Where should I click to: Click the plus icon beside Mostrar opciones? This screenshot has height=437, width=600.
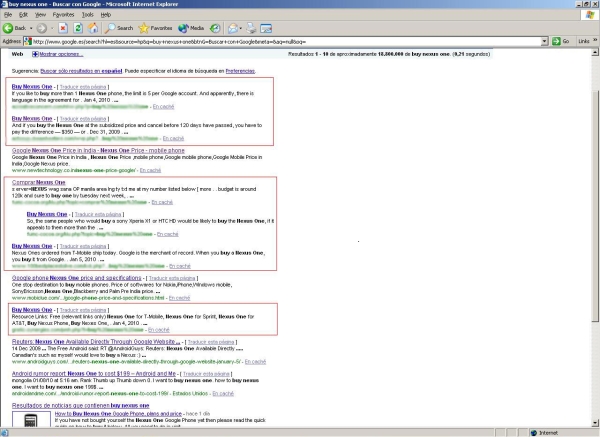35,54
